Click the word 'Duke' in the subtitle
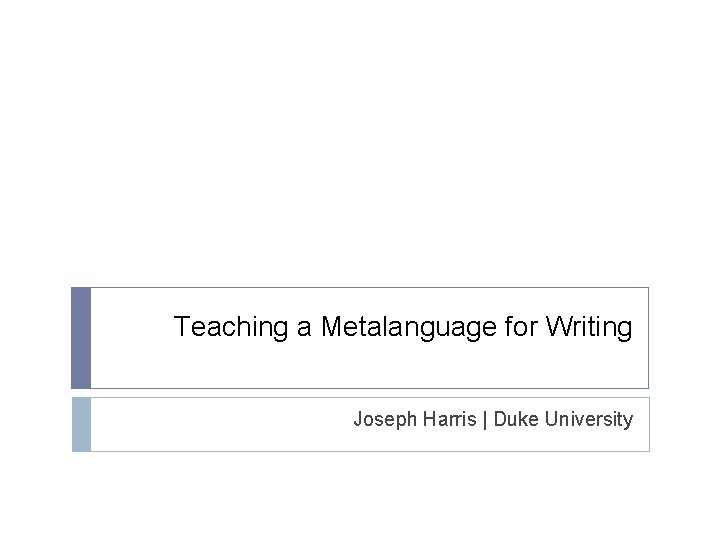Viewport: 720px width, 540px height. point(517,420)
